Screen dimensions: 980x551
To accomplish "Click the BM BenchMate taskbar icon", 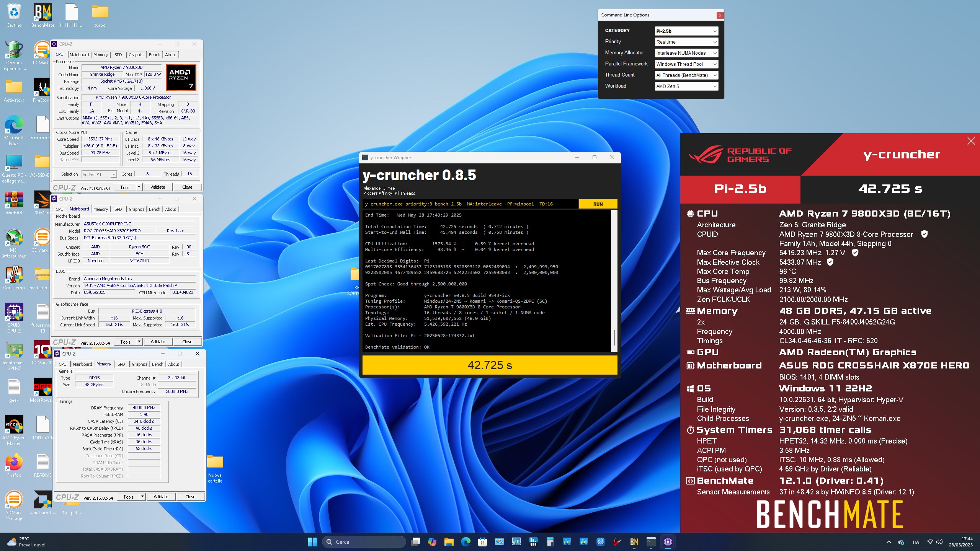I will pyautogui.click(x=634, y=542).
